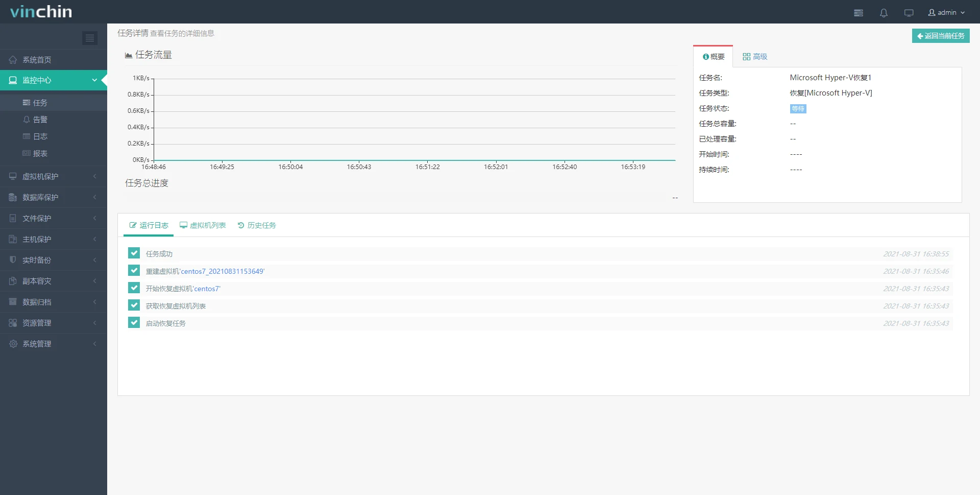Click the monitor icon beside 虚拟机保护
Viewport: 980px width, 495px height.
point(13,176)
